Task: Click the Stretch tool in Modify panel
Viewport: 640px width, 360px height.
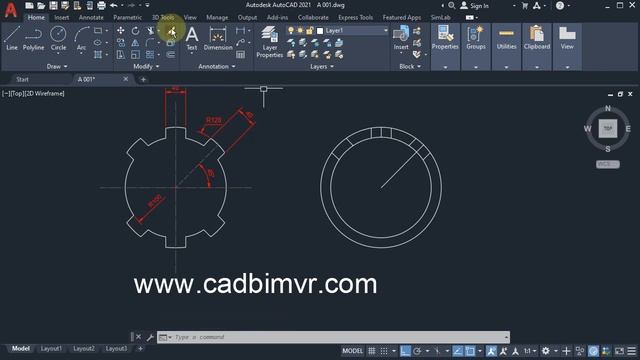Action: [x=121, y=55]
